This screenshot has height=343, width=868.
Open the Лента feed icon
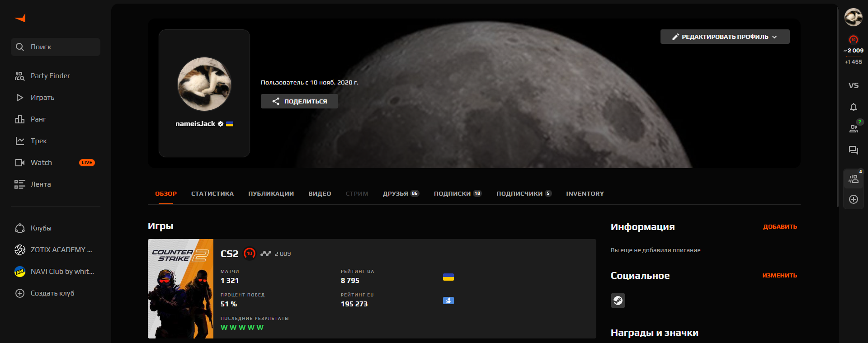point(20,184)
